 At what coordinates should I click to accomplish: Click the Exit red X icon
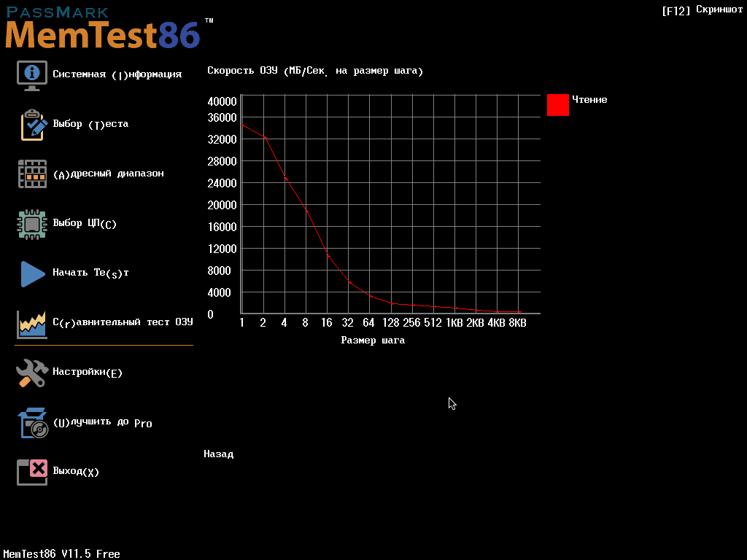(x=32, y=472)
